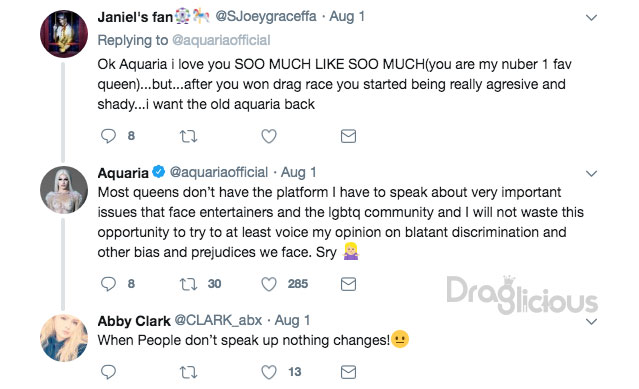Send Janiel's fan tweet via direct message
This screenshot has width=639, height=389.
[x=348, y=136]
